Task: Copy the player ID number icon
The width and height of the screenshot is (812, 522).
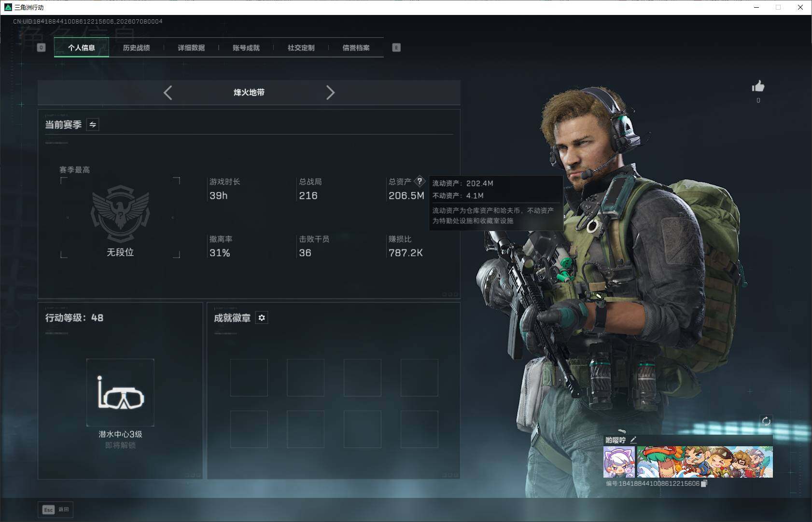Action: click(x=704, y=483)
